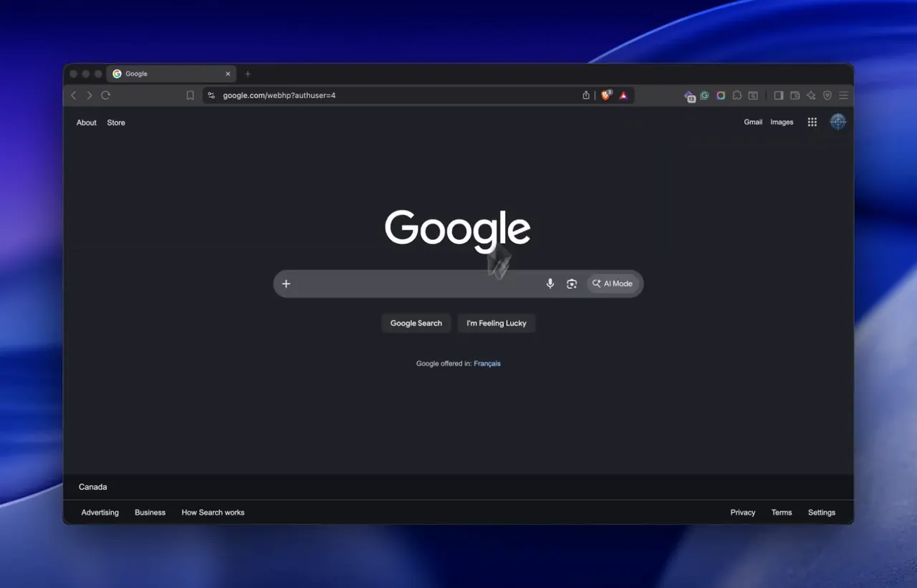Open the How Search works link

tap(213, 512)
